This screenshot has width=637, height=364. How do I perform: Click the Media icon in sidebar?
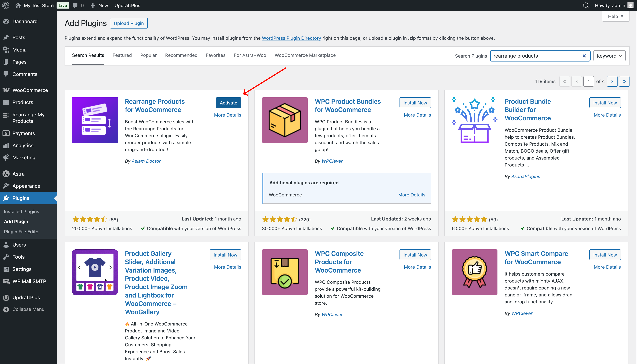[x=6, y=50]
